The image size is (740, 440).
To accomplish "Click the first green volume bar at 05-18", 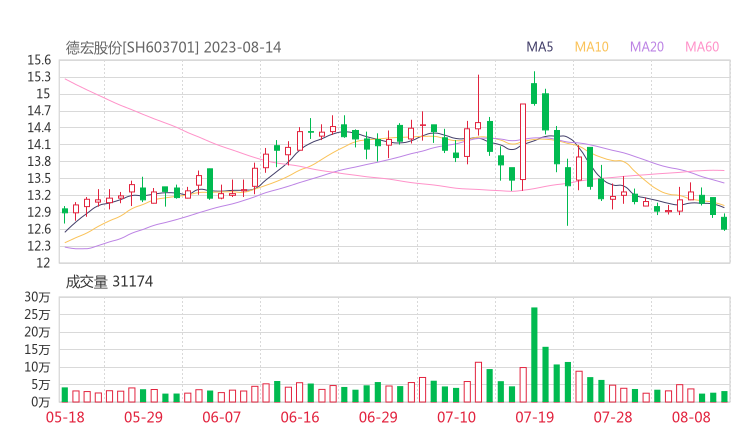I will click(x=65, y=395).
